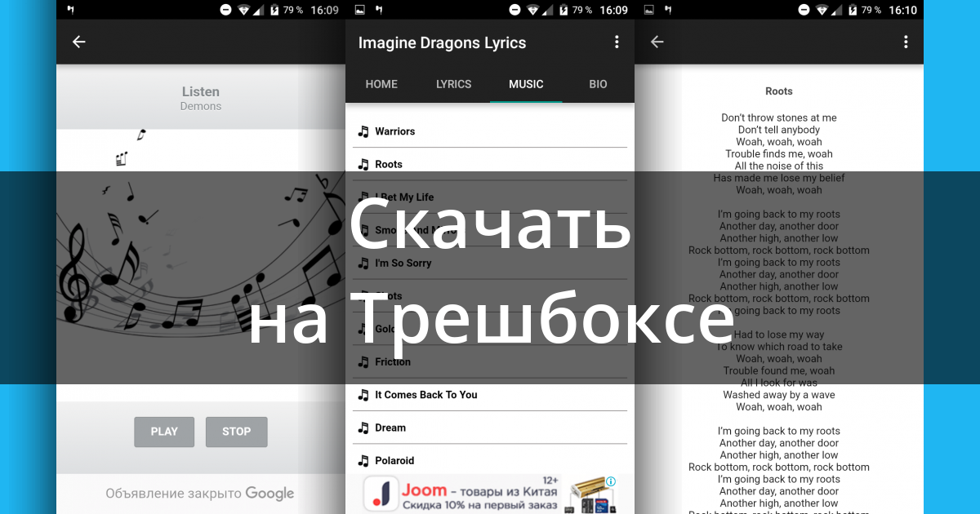Tap back arrow on Roots lyrics screen
The height and width of the screenshot is (514, 980).
click(x=657, y=42)
